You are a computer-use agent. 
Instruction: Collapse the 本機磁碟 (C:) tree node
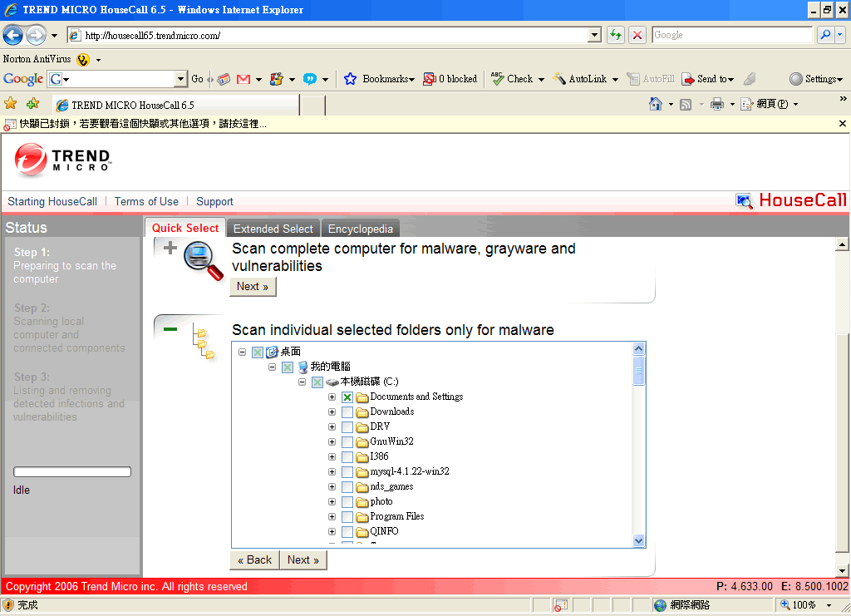point(303,382)
